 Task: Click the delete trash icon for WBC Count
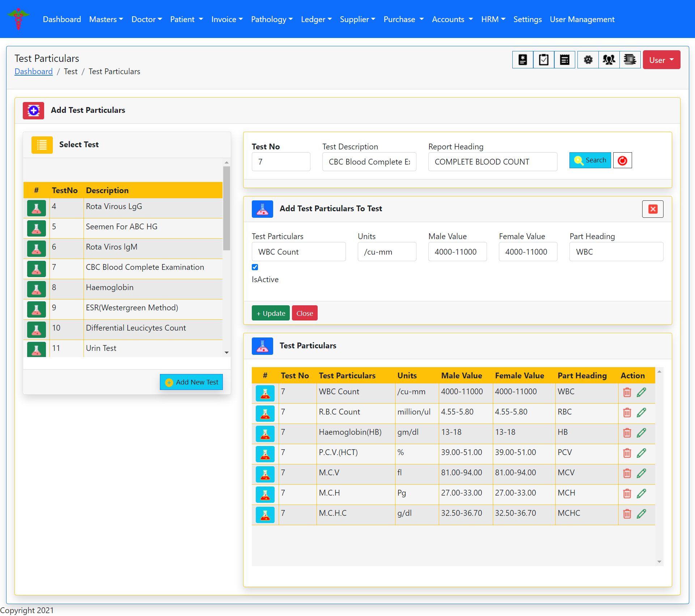tap(627, 392)
